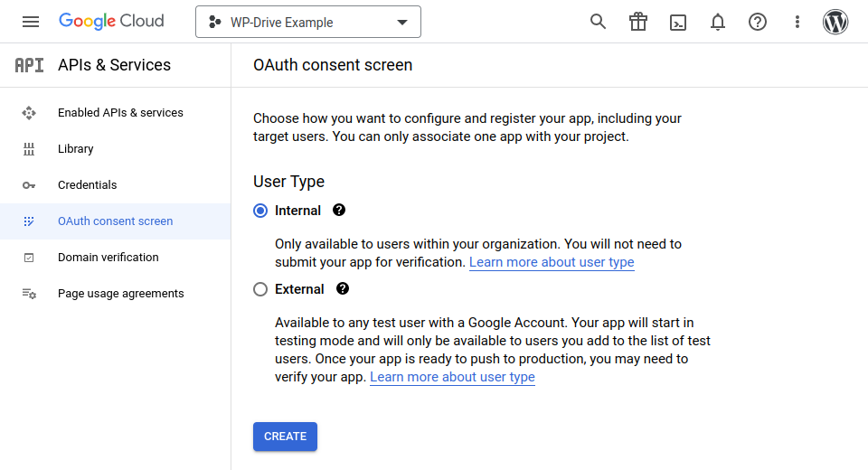The width and height of the screenshot is (868, 470).
Task: Open the three-dot settings menu
Action: (x=797, y=22)
